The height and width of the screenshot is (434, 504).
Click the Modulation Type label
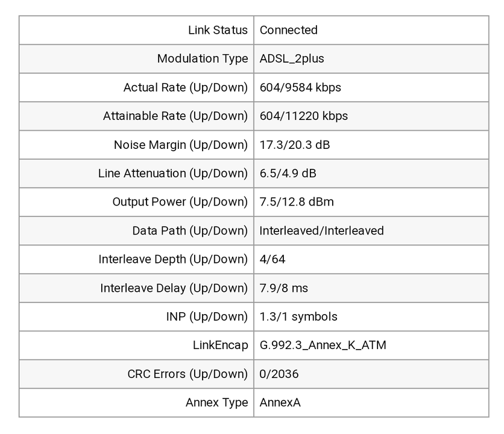click(x=203, y=59)
